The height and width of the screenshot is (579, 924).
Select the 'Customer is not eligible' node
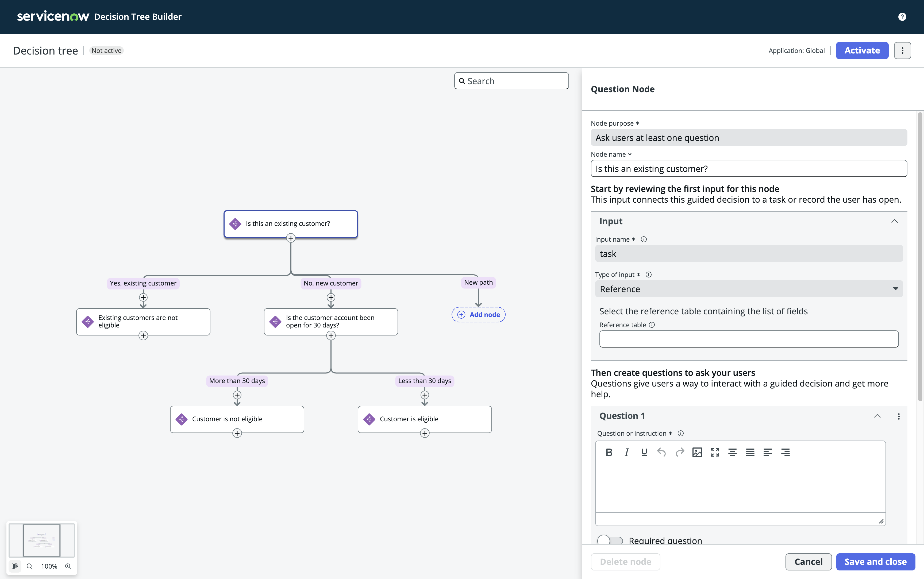point(237,419)
